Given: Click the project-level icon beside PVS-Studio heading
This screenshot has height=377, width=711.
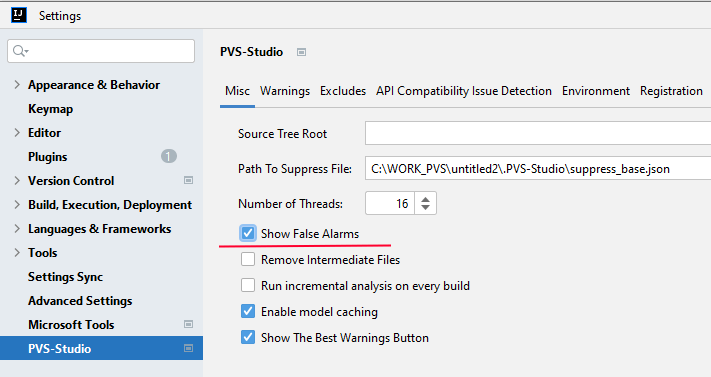Looking at the screenshot, I should click(x=301, y=52).
